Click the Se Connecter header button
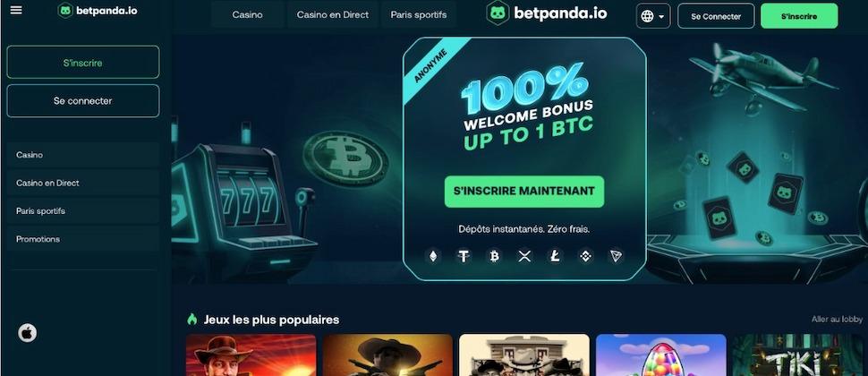The width and height of the screenshot is (868, 376). pos(716,16)
